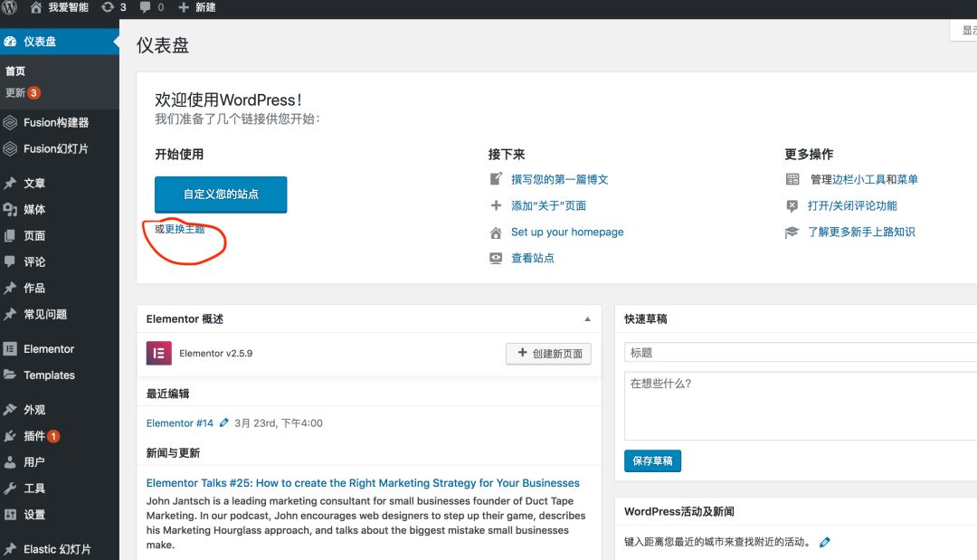Click the Elastic 幻灯片 pushpin icon
Image resolution: width=977 pixels, height=560 pixels.
pyautogui.click(x=10, y=549)
